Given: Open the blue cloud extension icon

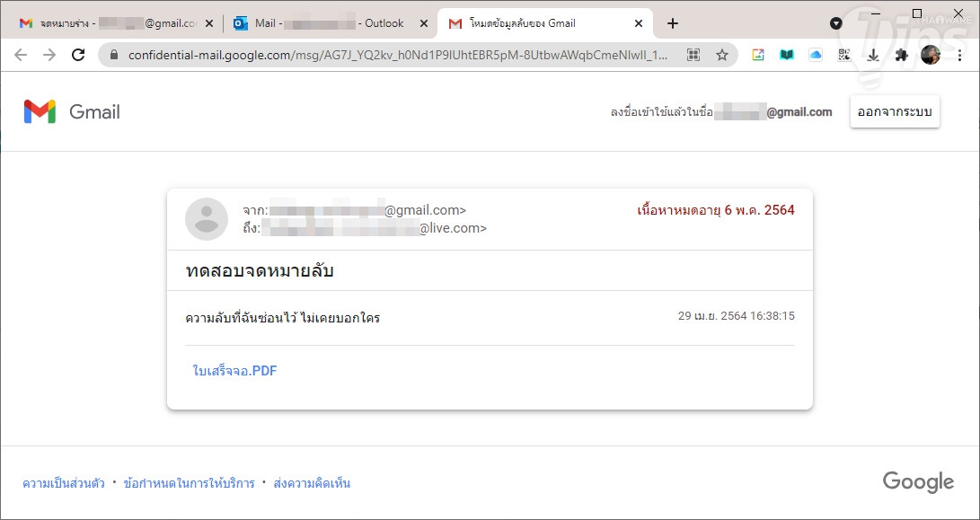Looking at the screenshot, I should point(816,55).
